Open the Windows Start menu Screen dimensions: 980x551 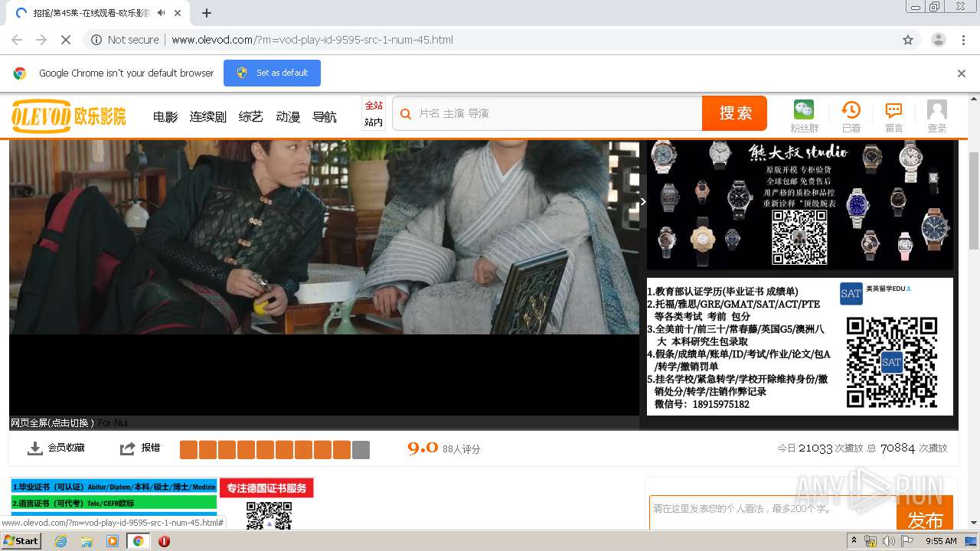click(x=21, y=541)
